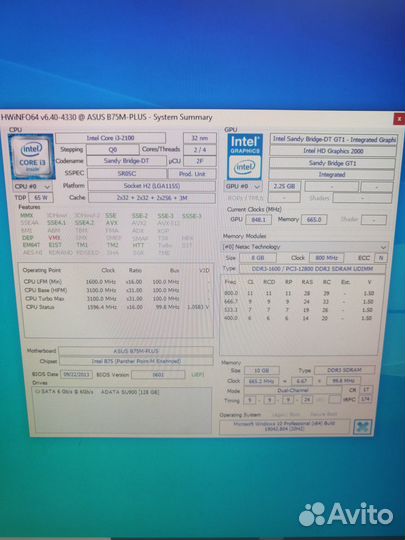Click the ECC N field
Viewport: 405px width, 540px height.
coord(381,258)
